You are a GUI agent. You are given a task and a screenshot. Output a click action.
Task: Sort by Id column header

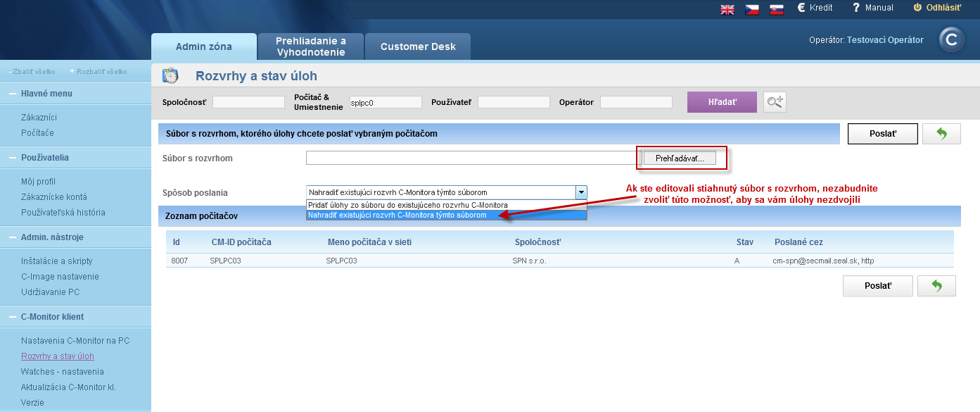(x=177, y=242)
